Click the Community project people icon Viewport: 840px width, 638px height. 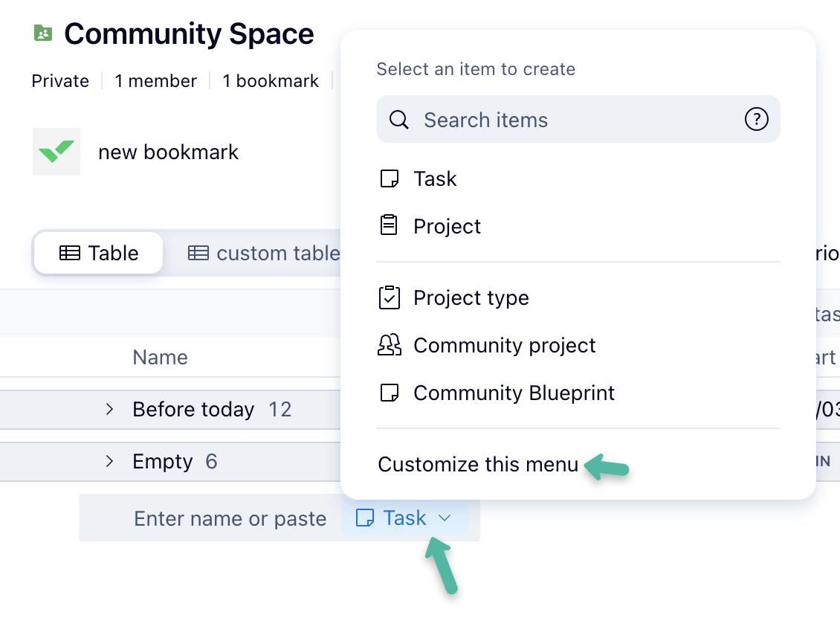390,345
